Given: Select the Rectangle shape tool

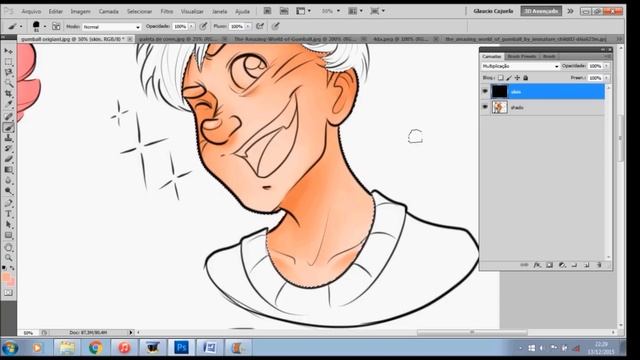Looking at the screenshot, I should pyautogui.click(x=8, y=235).
